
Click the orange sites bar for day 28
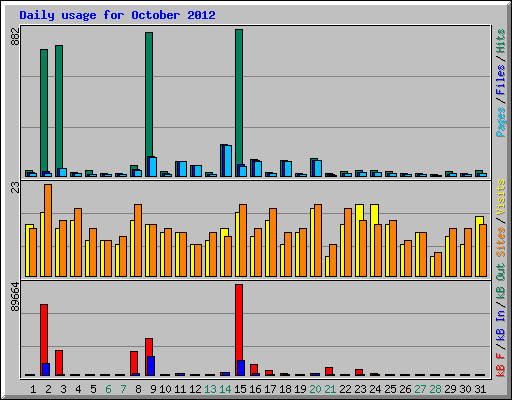click(x=438, y=265)
